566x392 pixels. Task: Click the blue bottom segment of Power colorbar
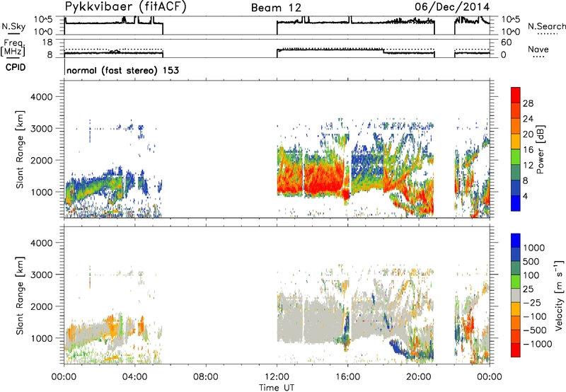click(516, 203)
